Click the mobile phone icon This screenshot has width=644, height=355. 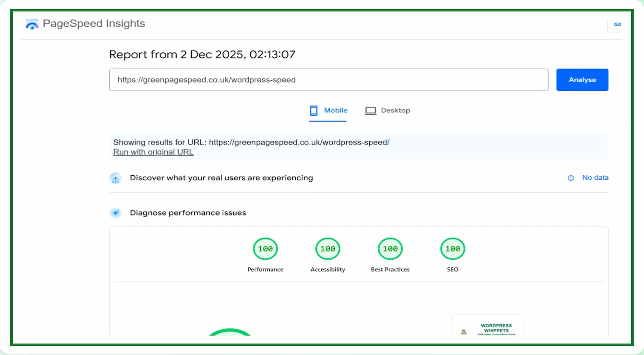(x=314, y=111)
